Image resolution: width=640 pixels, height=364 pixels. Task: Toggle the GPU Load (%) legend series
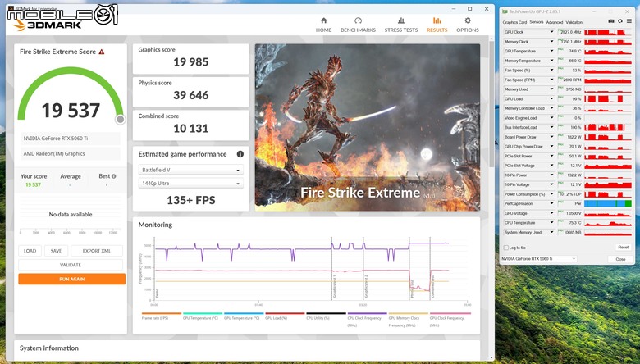[x=285, y=316]
